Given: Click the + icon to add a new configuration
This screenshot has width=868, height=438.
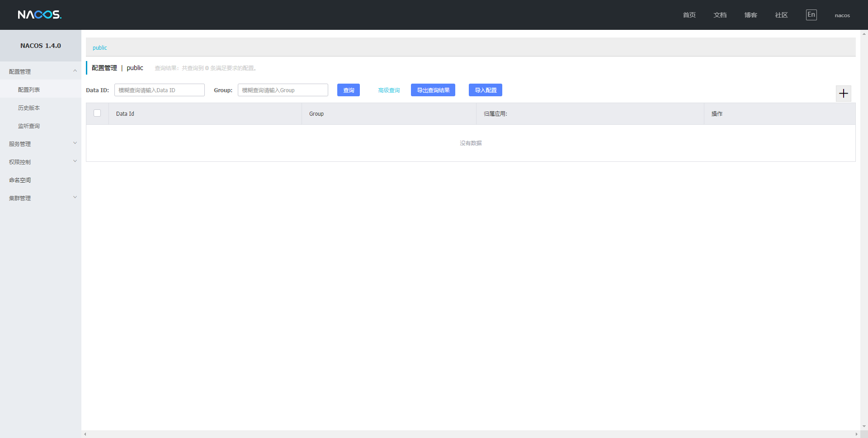Looking at the screenshot, I should coord(844,94).
